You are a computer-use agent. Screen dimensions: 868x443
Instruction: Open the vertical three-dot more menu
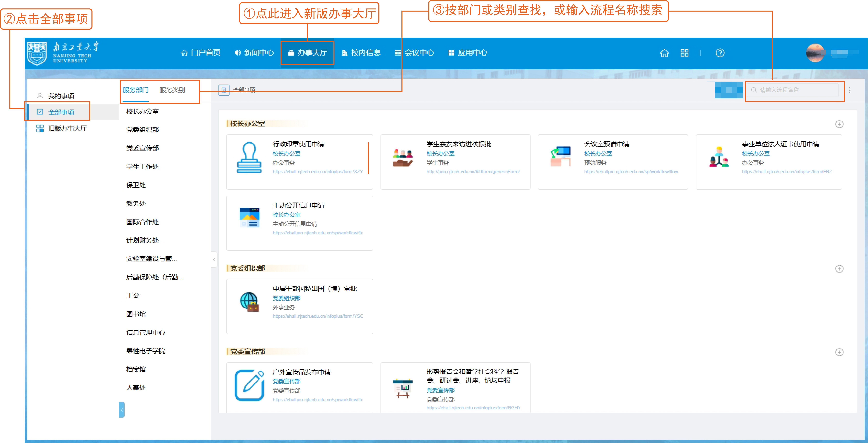coord(850,90)
